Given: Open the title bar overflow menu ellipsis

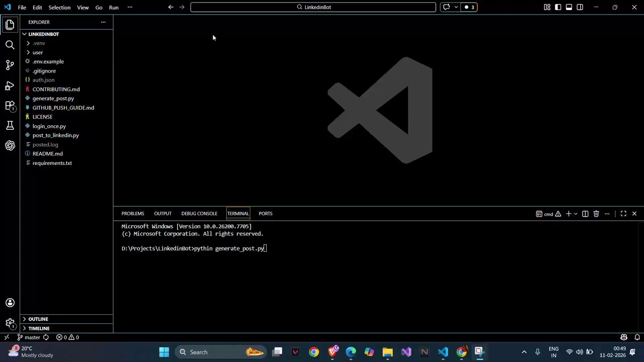Looking at the screenshot, I should (130, 7).
